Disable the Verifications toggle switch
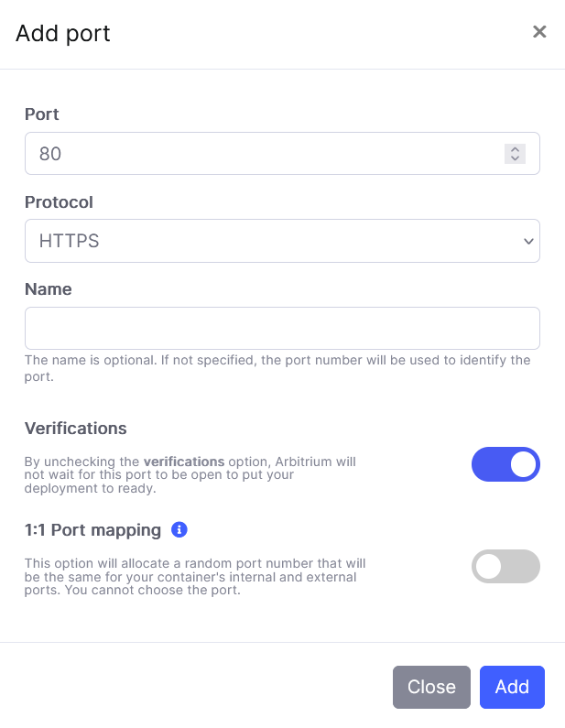This screenshot has height=728, width=565. 505,464
